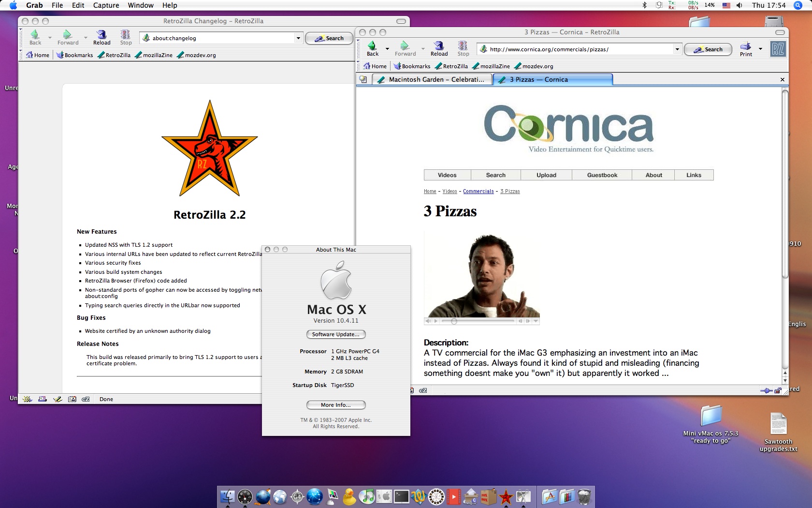Click the QuickTime volume button
The height and width of the screenshot is (508, 812).
(428, 321)
